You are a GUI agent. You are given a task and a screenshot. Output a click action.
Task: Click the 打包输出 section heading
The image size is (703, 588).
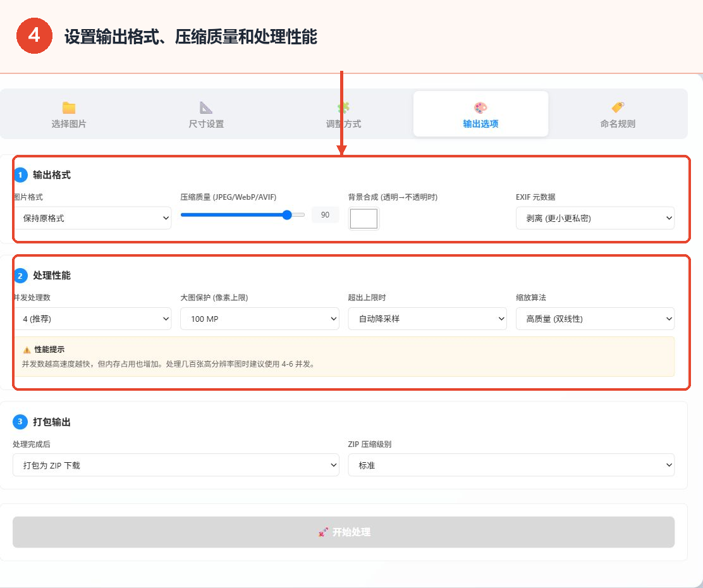point(52,422)
